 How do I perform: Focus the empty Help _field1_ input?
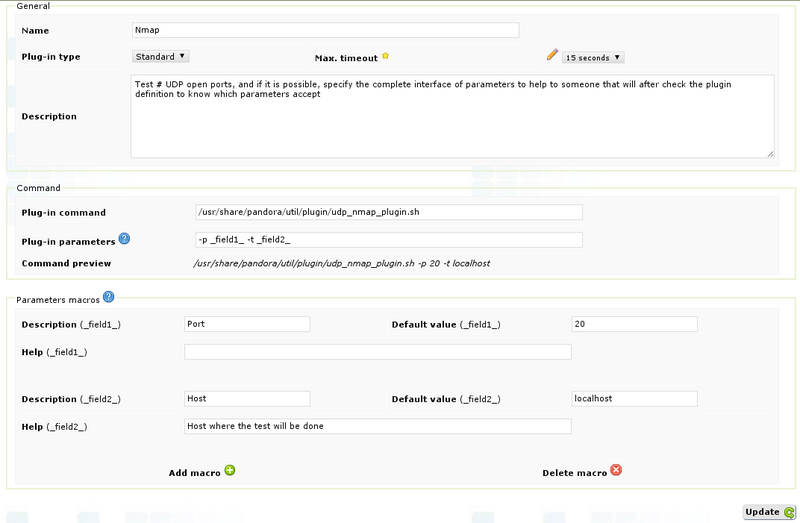[377, 352]
